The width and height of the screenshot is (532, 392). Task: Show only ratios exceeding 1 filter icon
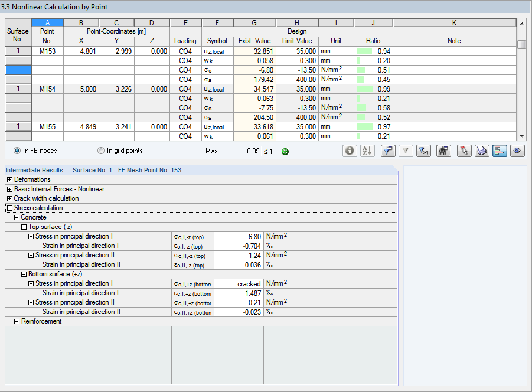point(423,151)
